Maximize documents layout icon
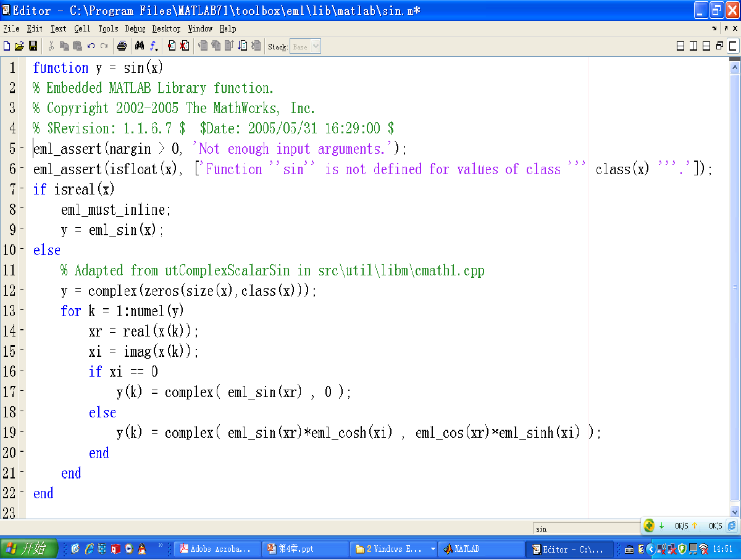Screen dimensions: 741x560 (733, 46)
